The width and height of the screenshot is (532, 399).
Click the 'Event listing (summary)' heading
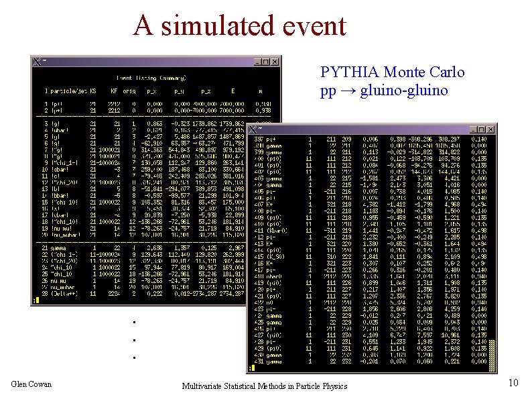tap(151, 78)
